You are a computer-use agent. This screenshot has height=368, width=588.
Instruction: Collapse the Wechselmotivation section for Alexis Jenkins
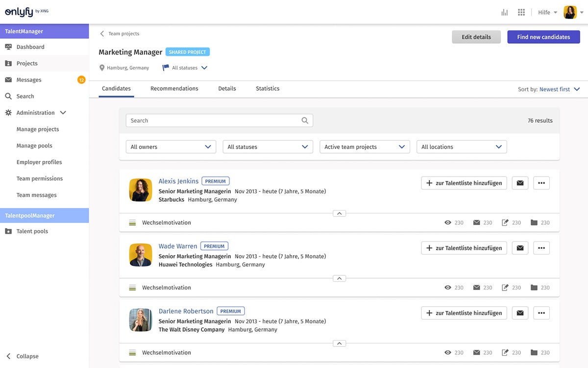coord(339,213)
